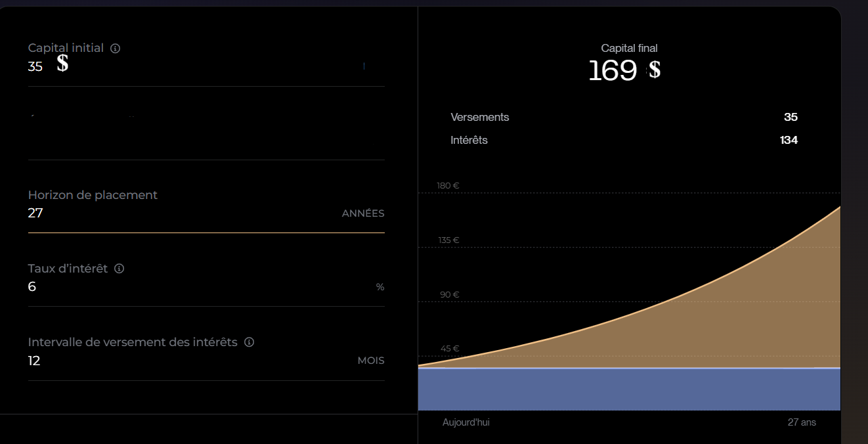Select the Taux d'intérêt value field
This screenshot has height=444, width=868.
(197, 287)
